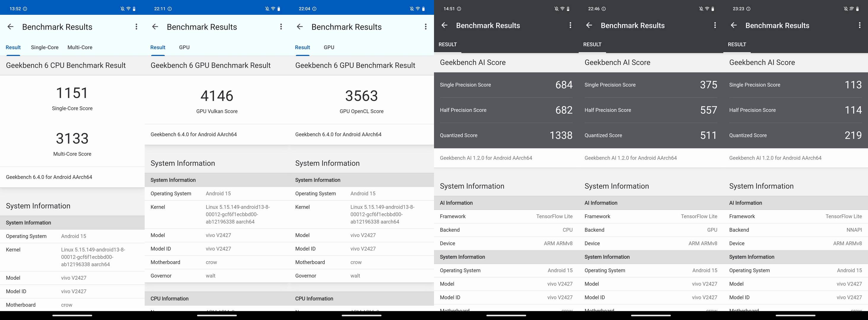
Task: Tap Backend row showing GPU
Action: coord(651,230)
